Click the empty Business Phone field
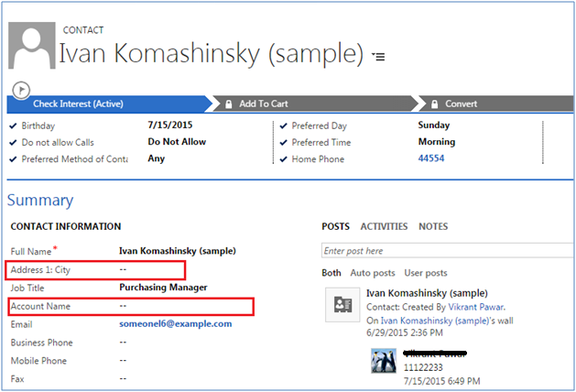 click(123, 343)
